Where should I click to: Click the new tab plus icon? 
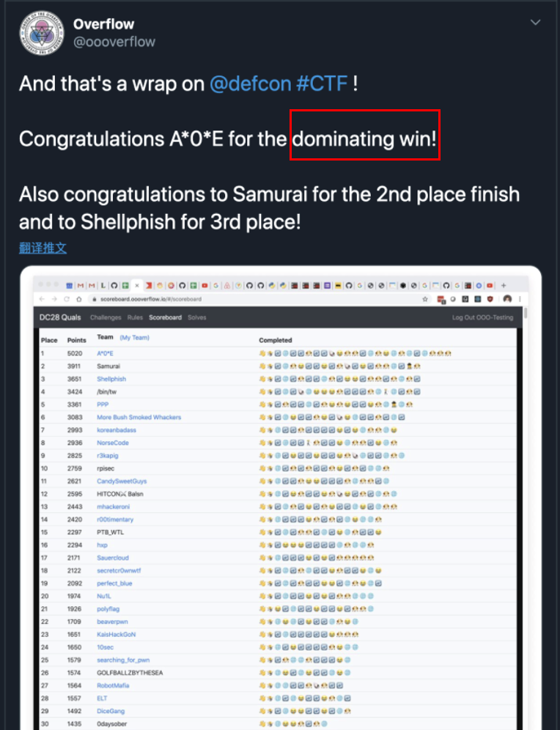(504, 285)
